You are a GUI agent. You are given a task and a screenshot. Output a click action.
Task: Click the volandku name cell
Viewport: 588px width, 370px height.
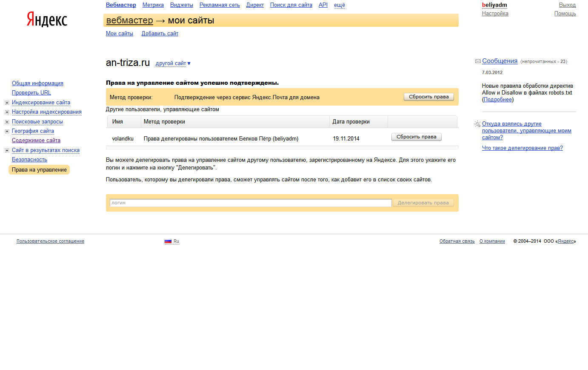click(123, 139)
